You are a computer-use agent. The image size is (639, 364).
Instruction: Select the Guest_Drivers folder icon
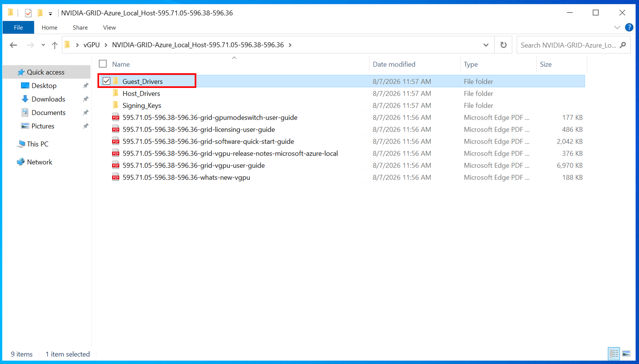[116, 81]
